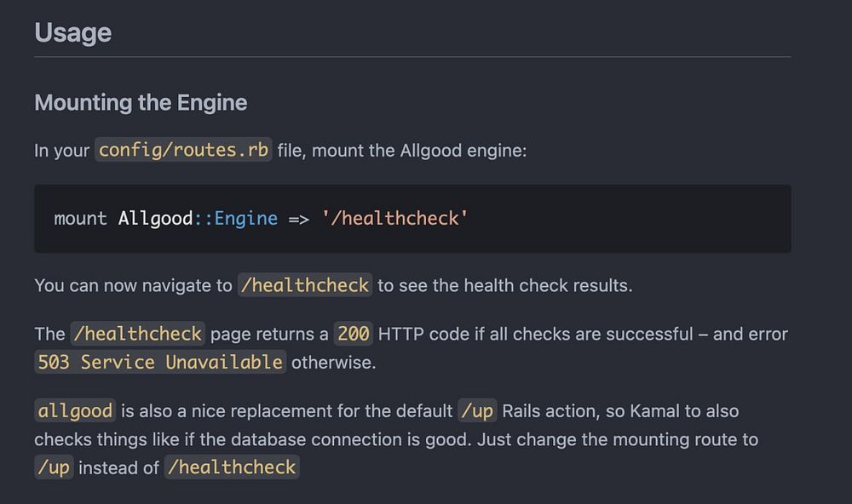Screen dimensions: 852x504
Task: Click /healthcheck after "You can now navigate to"
Action: pyautogui.click(x=304, y=285)
